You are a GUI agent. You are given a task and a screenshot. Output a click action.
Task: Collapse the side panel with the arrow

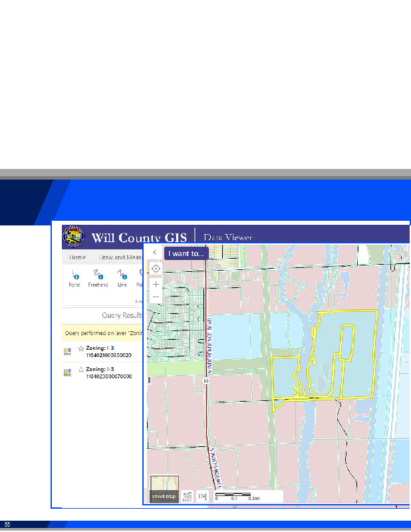tap(154, 253)
